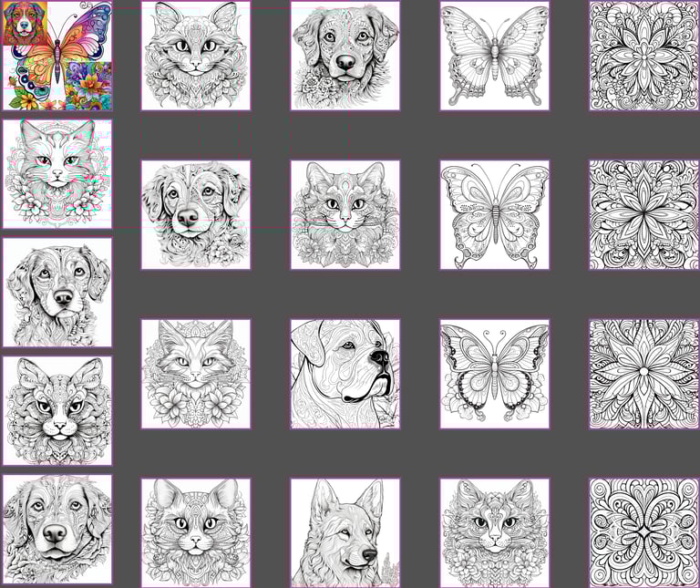Select the cat artboard next to the clover-center mandala
Image resolution: width=700 pixels, height=588 pixels.
click(x=495, y=533)
